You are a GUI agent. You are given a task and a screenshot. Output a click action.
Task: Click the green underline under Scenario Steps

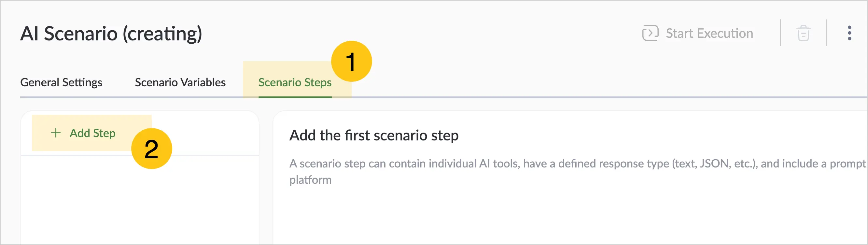pyautogui.click(x=295, y=97)
